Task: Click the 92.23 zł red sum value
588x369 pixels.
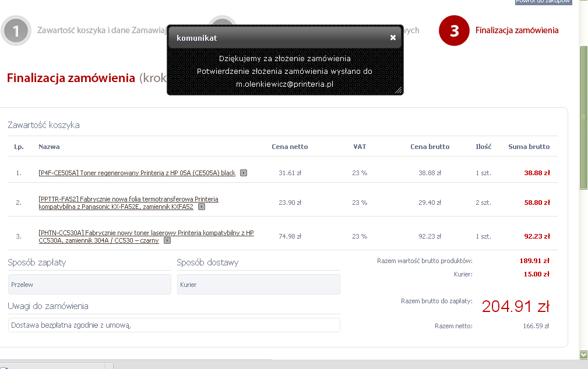Action: pos(537,236)
